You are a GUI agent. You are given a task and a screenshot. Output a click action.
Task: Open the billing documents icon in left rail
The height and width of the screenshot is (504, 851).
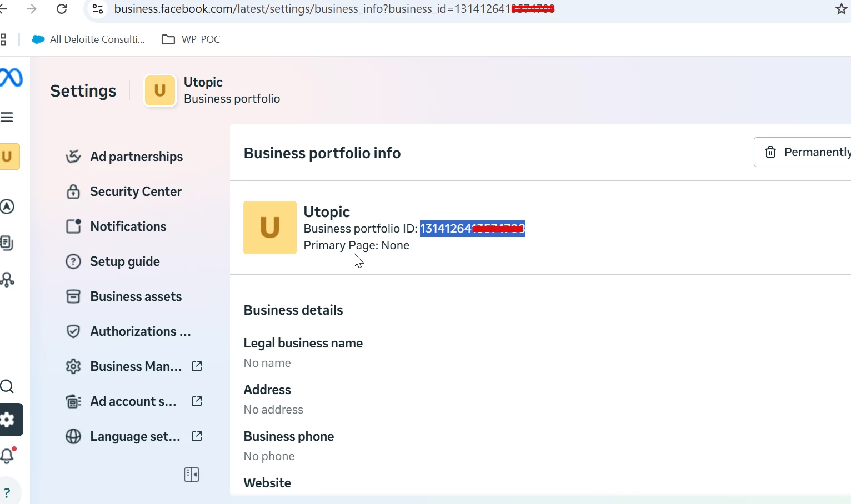(7, 243)
